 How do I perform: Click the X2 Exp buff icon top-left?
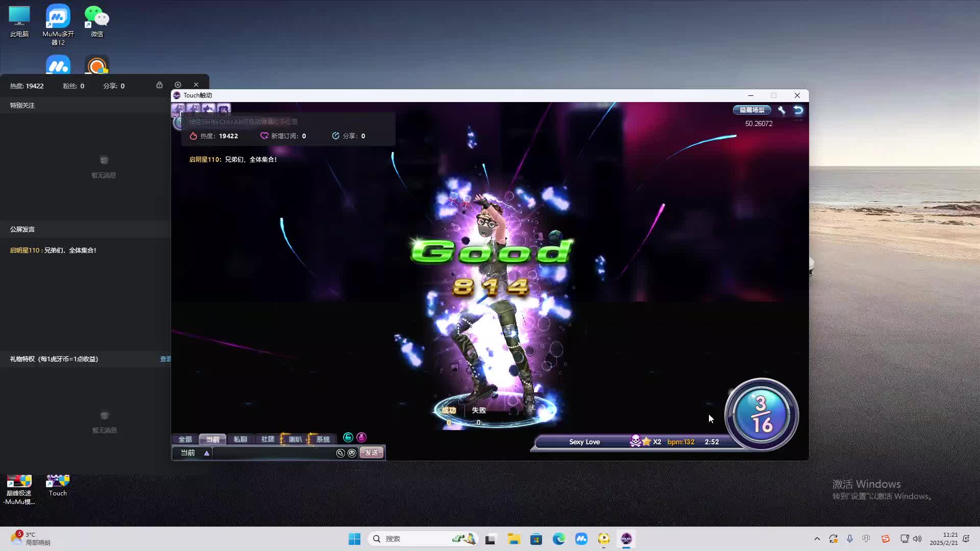pyautogui.click(x=179, y=108)
